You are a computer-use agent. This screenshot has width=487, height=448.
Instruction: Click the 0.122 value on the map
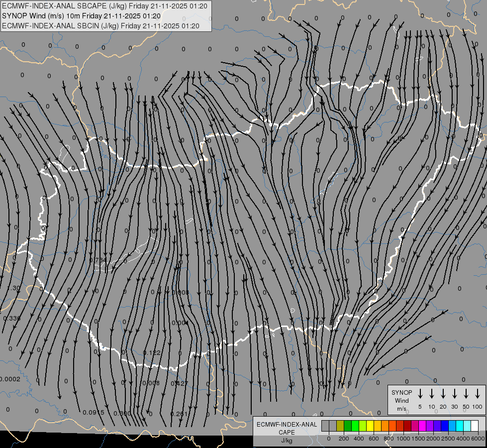(152, 352)
